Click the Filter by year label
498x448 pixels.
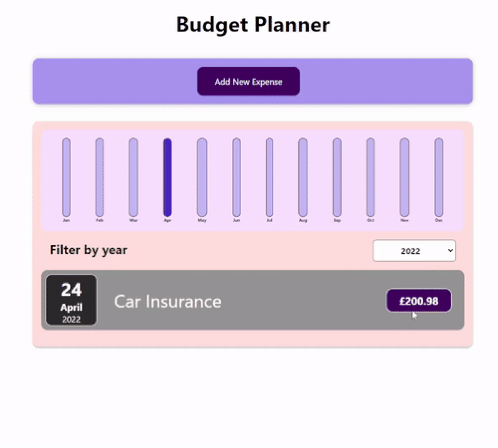coord(88,250)
